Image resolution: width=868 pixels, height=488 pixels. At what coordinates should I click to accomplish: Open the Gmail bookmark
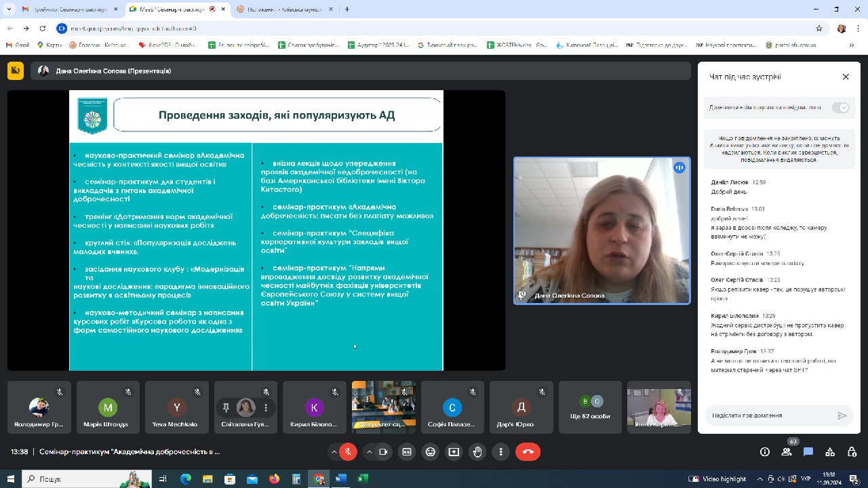pos(18,45)
